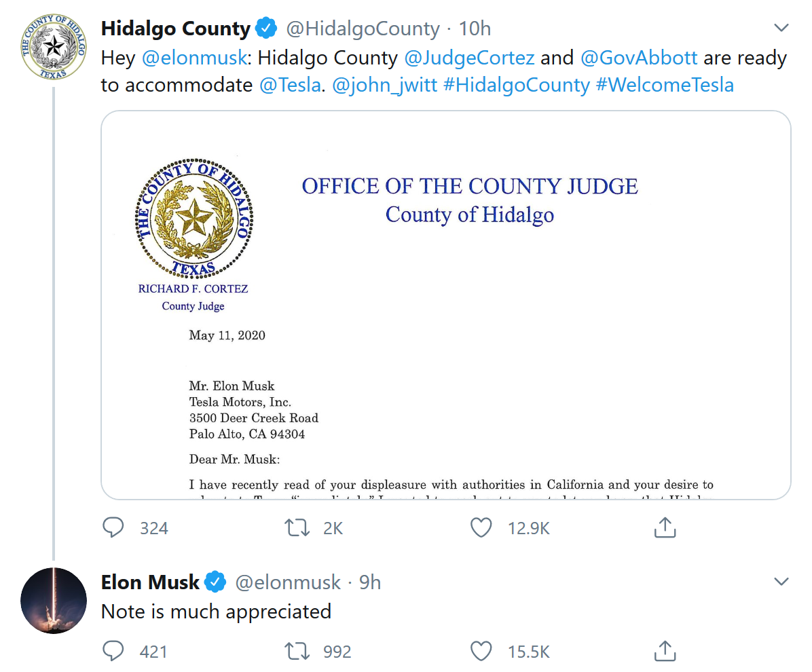812x672 pixels.
Task: Visit the @Tesla mention
Action: tap(290, 85)
